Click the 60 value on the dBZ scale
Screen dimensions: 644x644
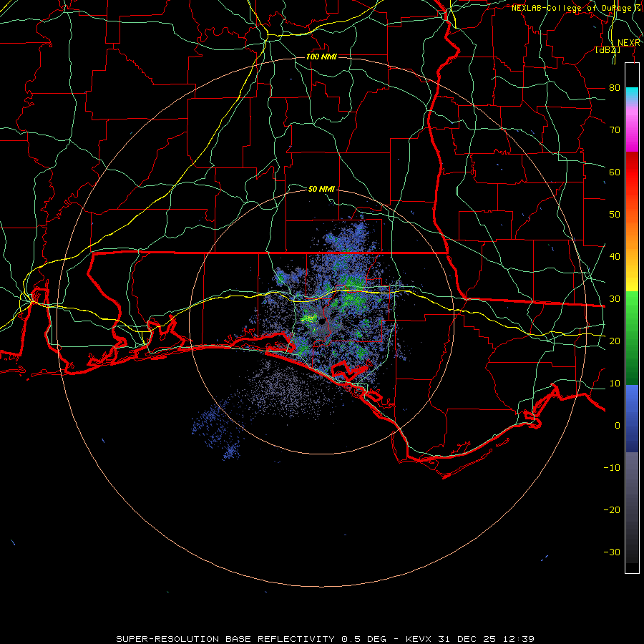pos(615,172)
